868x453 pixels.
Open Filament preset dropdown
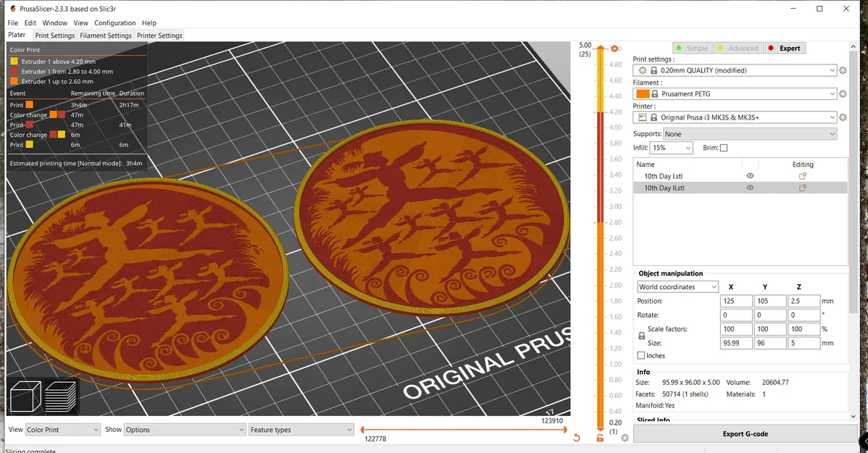click(x=735, y=93)
